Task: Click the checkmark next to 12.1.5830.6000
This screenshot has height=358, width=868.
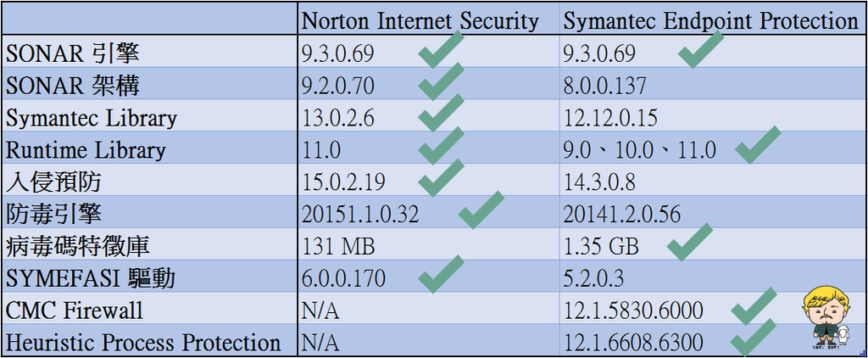Action: click(x=754, y=306)
